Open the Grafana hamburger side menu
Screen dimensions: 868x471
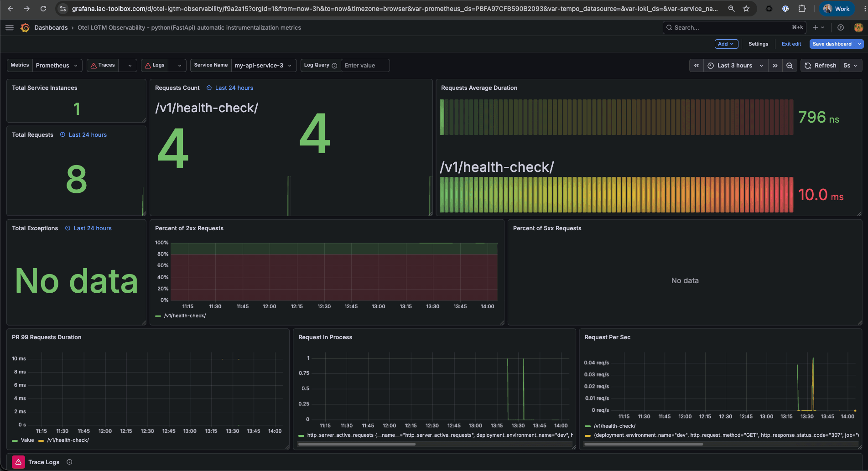[9, 28]
